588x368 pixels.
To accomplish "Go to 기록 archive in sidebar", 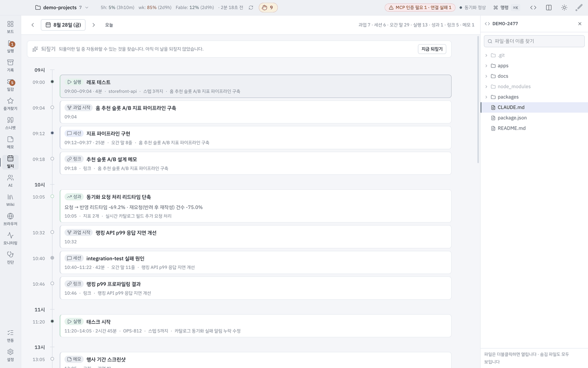I will (10, 65).
